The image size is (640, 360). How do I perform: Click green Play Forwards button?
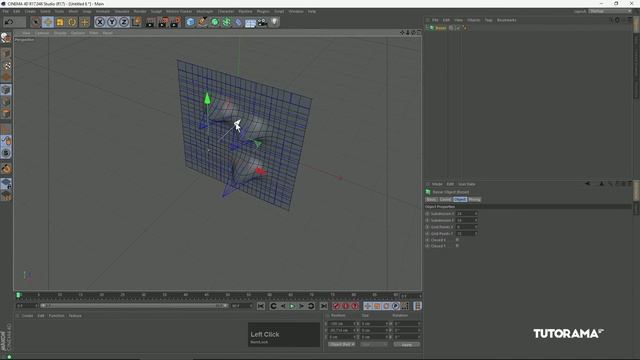click(x=292, y=306)
